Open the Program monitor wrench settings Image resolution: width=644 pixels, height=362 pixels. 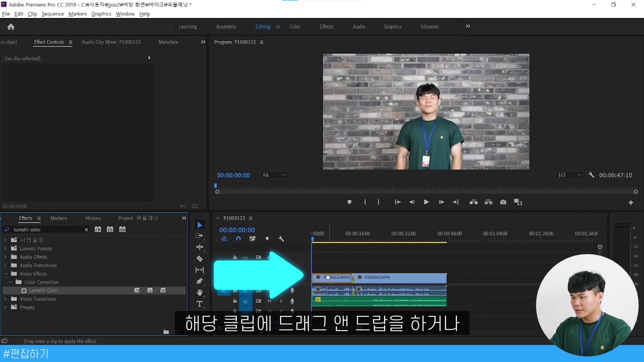pos(591,175)
